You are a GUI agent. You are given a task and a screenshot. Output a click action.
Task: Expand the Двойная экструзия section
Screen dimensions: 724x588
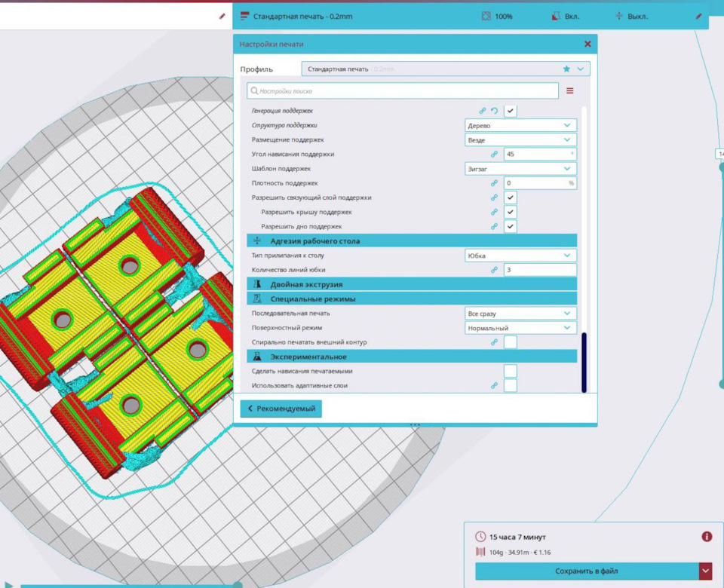coord(412,284)
